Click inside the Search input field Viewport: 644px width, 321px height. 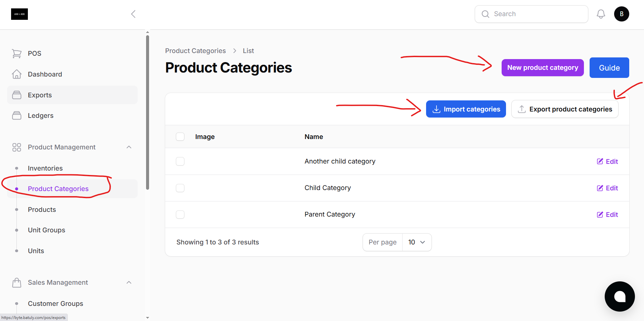pos(531,14)
